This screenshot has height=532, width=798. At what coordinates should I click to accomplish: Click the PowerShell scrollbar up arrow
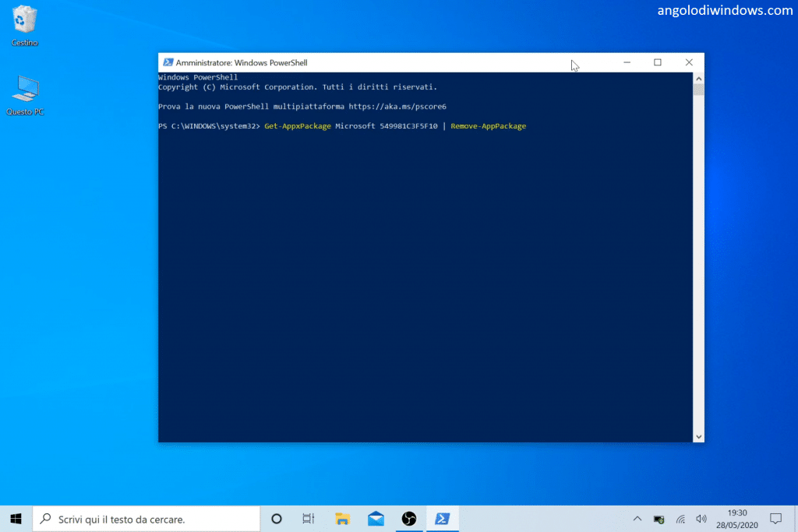[698, 79]
